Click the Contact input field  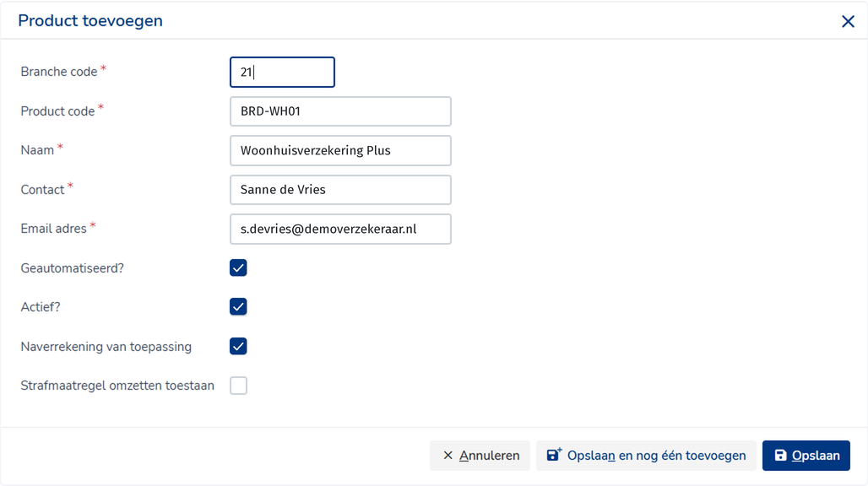(x=340, y=190)
